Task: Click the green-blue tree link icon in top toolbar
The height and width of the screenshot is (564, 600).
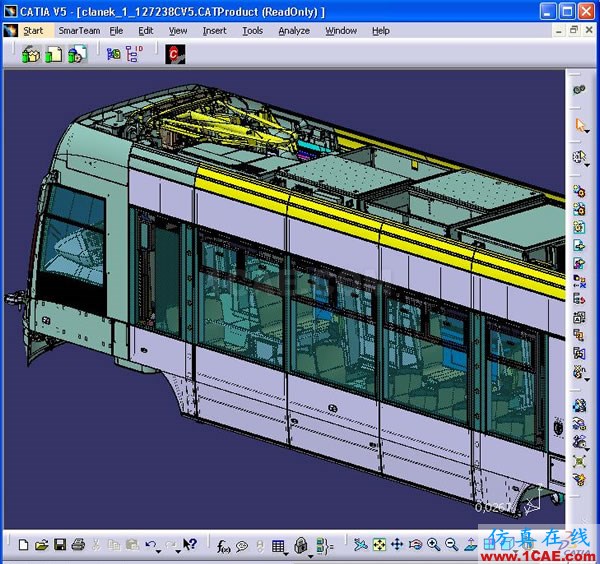Action: click(113, 54)
